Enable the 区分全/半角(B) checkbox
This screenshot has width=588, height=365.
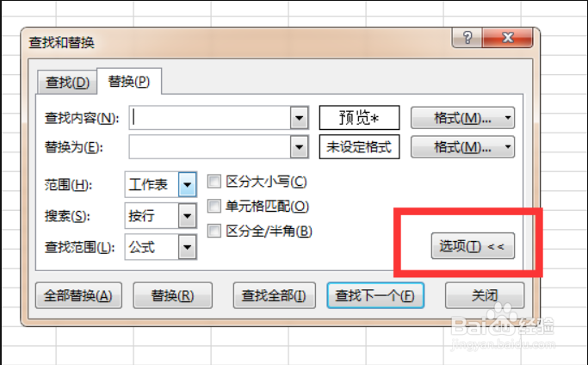[x=214, y=231]
